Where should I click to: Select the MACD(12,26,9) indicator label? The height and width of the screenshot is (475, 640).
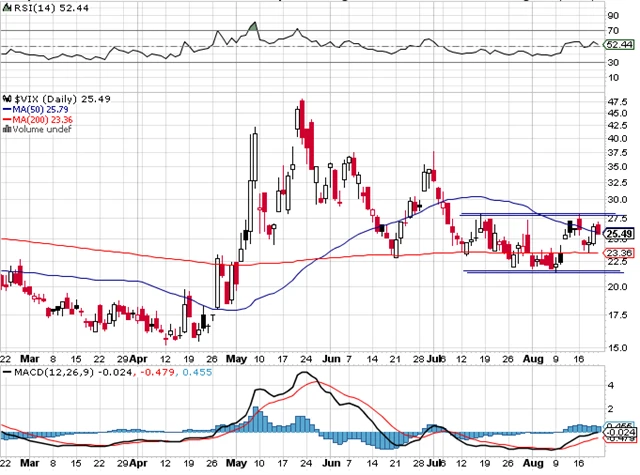point(55,372)
